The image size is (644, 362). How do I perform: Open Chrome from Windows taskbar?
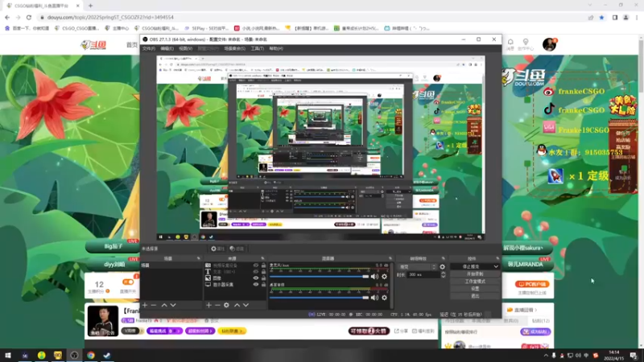(x=91, y=356)
